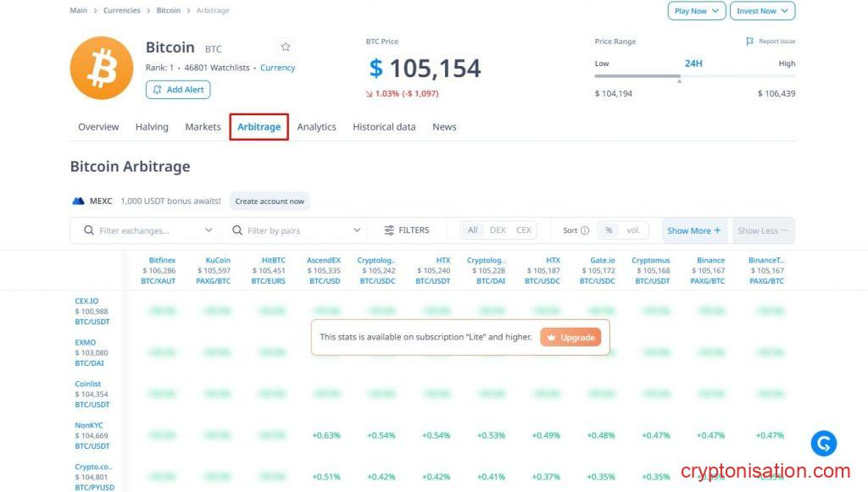Select the CEX exchange type toggle
The width and height of the screenshot is (868, 492).
click(x=524, y=230)
